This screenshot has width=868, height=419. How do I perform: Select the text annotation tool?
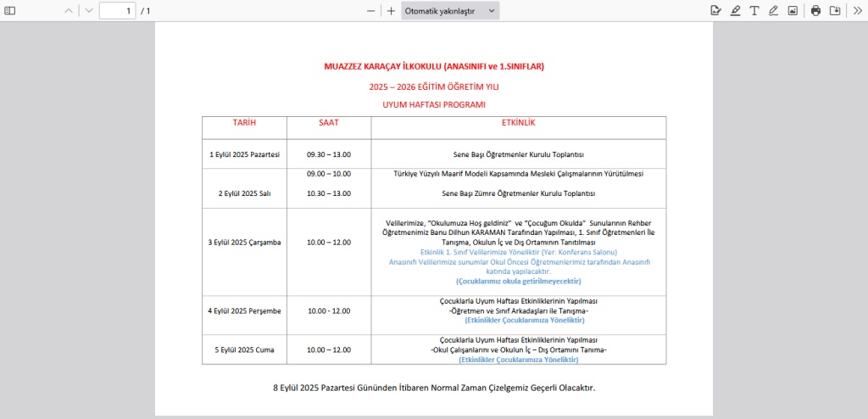[754, 11]
